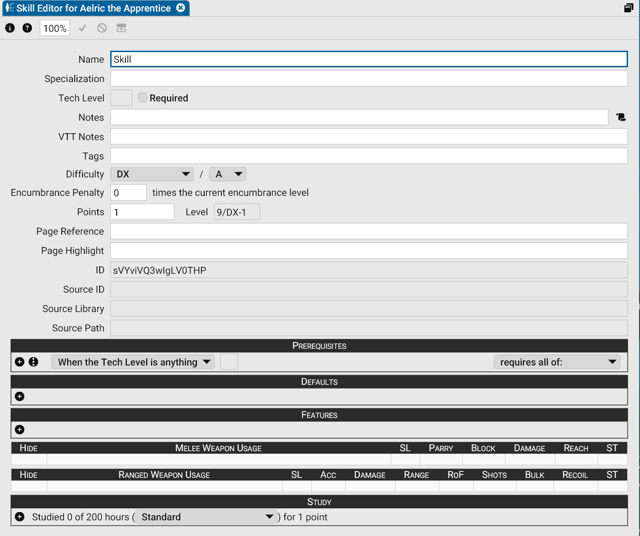Open help via question mark icon

pyautogui.click(x=27, y=28)
